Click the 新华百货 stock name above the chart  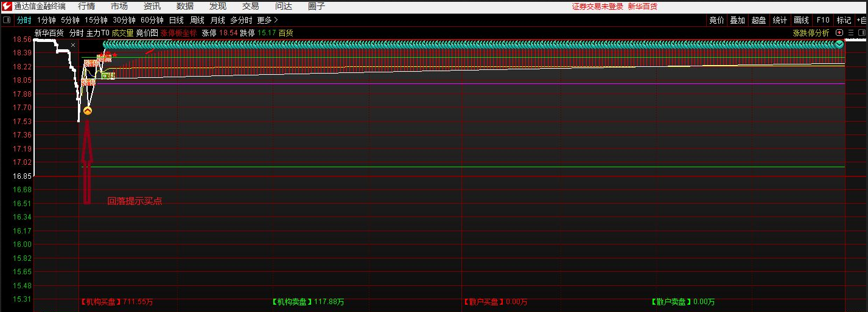[49, 33]
